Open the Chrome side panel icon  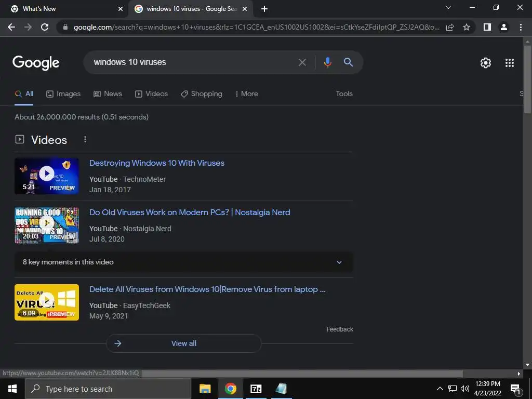pos(487,27)
